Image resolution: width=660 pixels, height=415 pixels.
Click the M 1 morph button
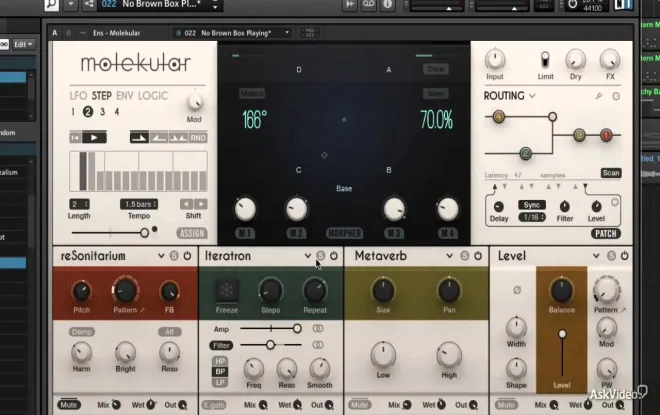click(245, 233)
